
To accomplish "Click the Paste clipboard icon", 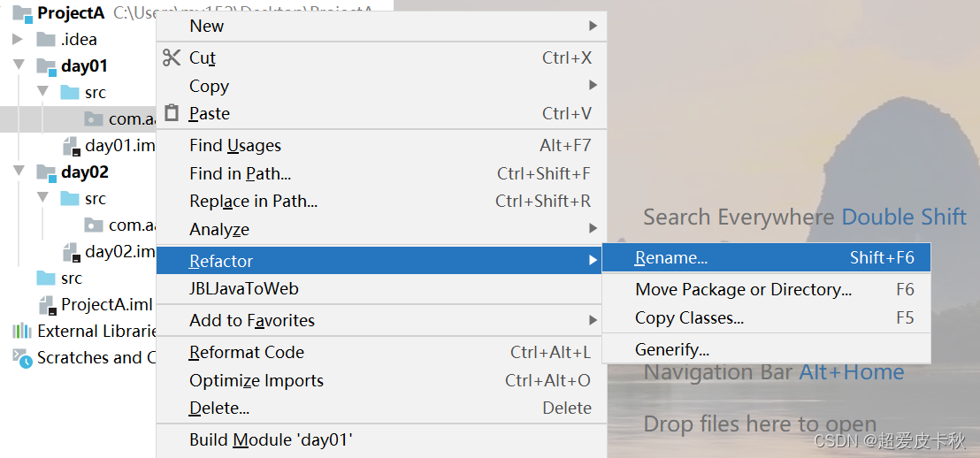I will [172, 113].
